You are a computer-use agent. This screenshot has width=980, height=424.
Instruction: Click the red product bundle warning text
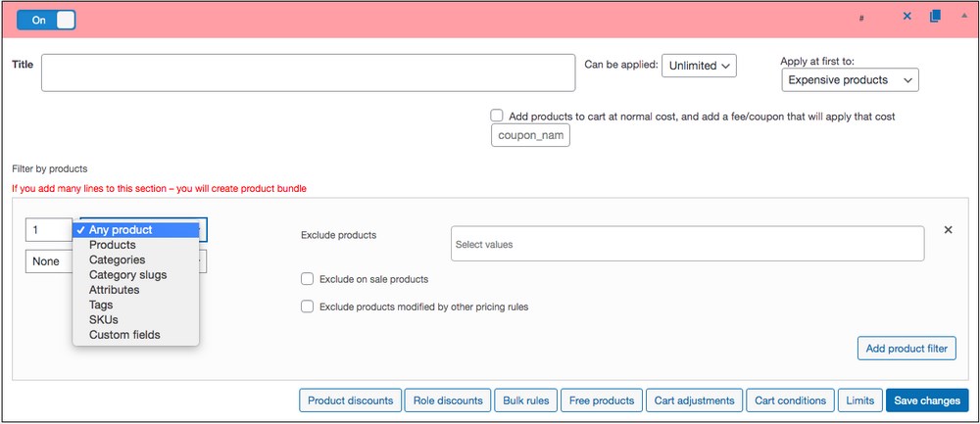(x=160, y=189)
